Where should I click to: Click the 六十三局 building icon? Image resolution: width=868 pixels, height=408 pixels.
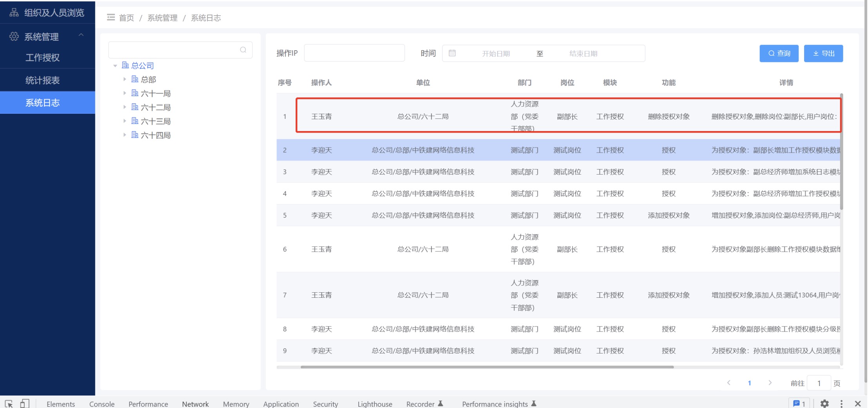pyautogui.click(x=135, y=121)
